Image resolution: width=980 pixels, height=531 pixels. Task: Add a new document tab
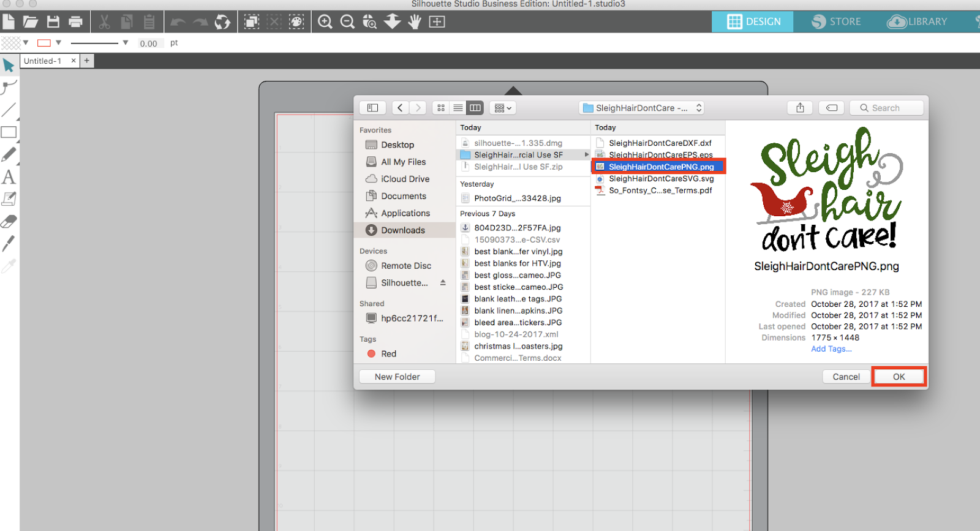click(87, 61)
